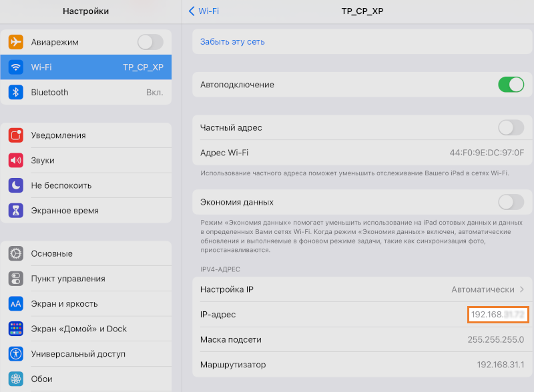Viewport: 534px width, 392px height.
Task: Open Экран и яркость settings
Action: pos(16,303)
